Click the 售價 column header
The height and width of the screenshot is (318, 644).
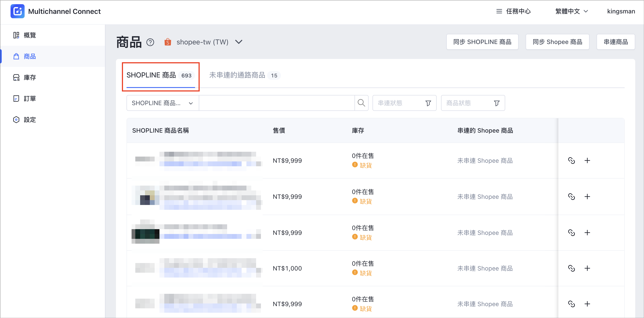[x=279, y=130]
